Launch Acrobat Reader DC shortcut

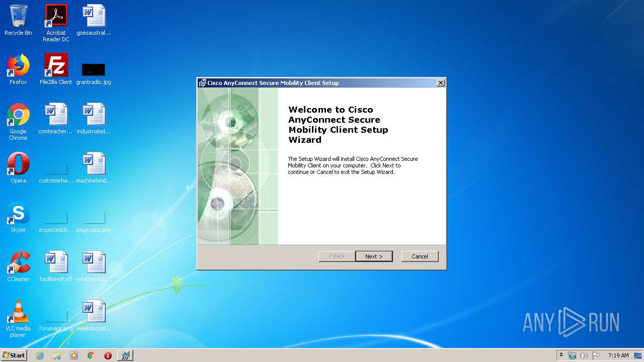[56, 23]
